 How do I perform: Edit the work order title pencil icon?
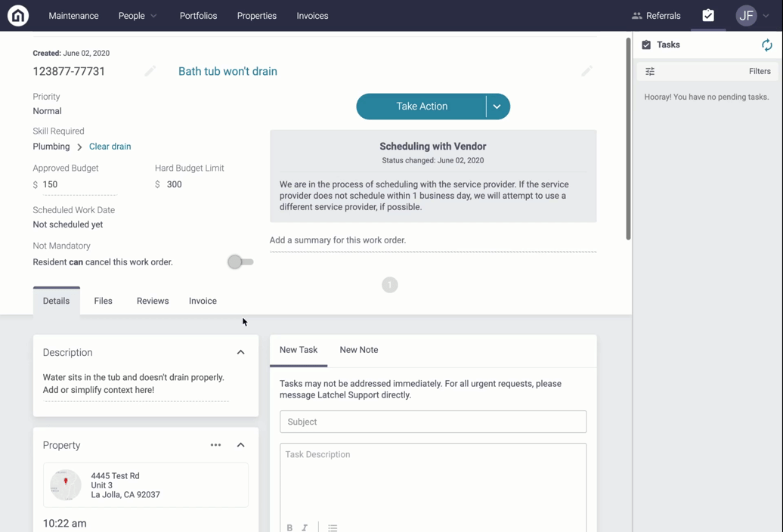click(x=586, y=71)
